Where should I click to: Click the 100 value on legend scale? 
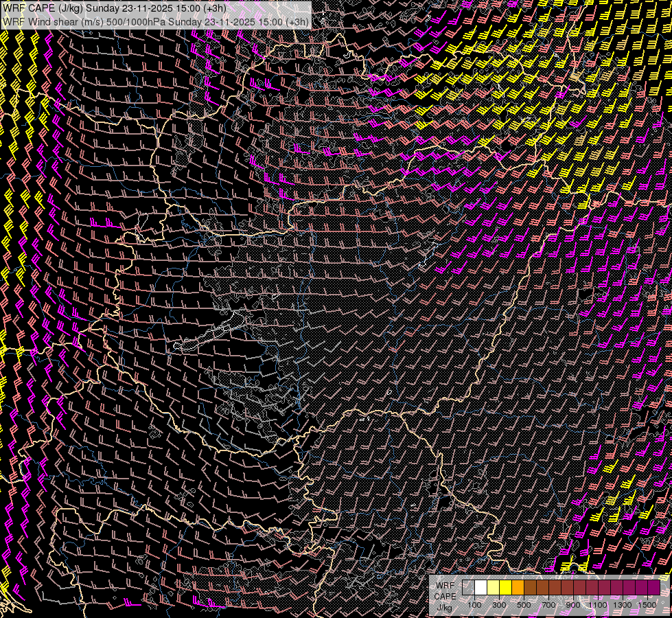click(x=474, y=605)
